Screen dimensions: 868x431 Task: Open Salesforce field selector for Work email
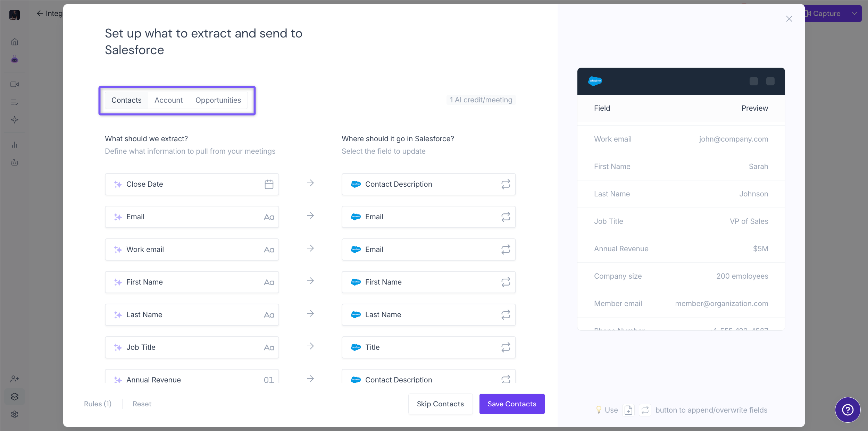tap(428, 250)
